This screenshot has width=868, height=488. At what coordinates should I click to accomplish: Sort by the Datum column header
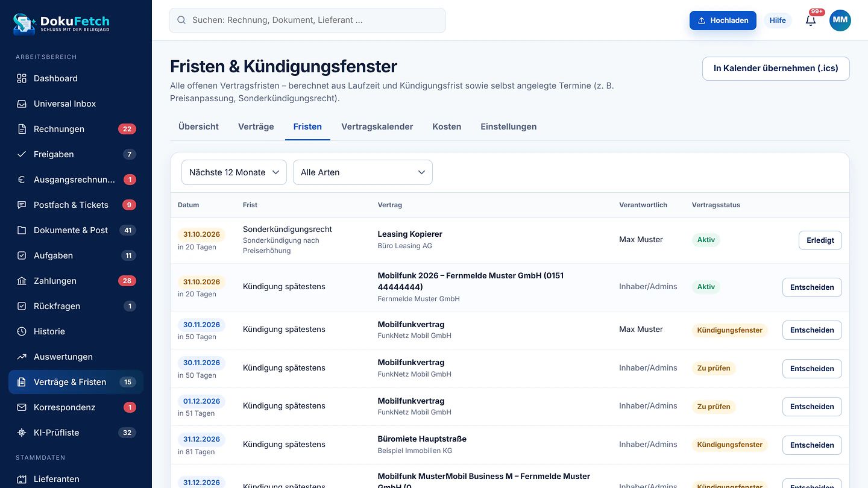point(188,205)
